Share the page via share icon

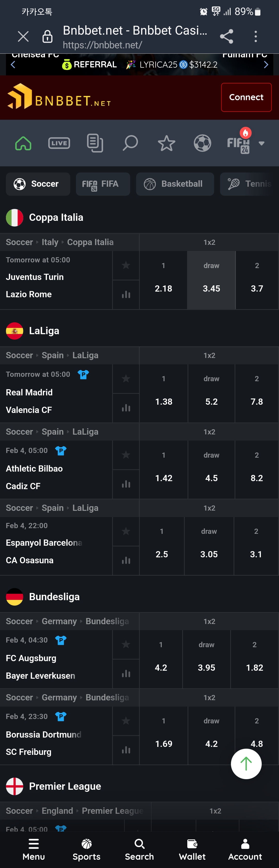tap(227, 36)
